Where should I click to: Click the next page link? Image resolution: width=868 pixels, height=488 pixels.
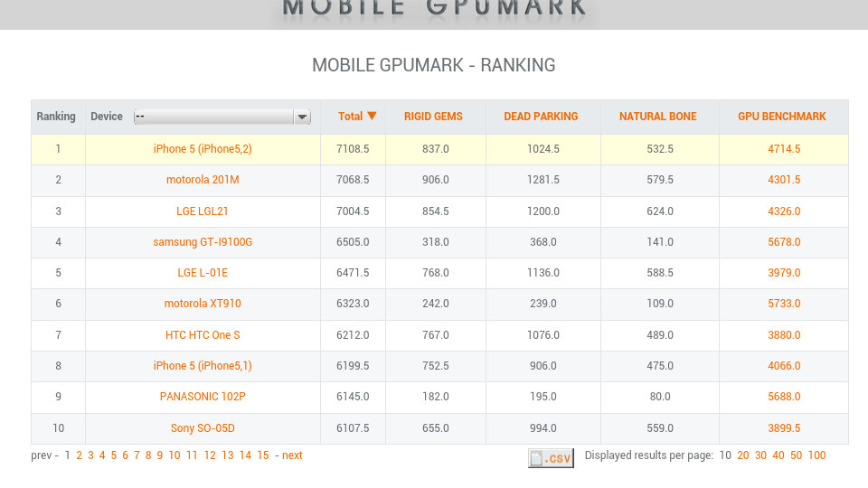pos(292,455)
